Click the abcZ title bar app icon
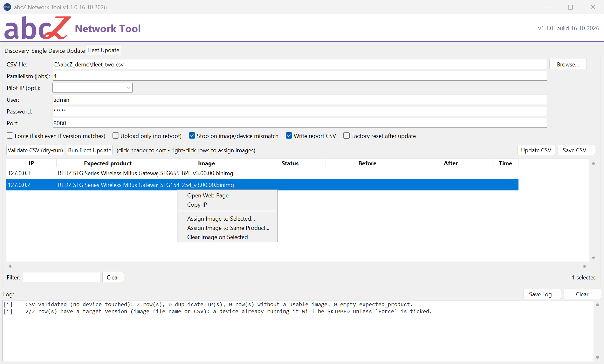The image size is (604, 364). 7,7
